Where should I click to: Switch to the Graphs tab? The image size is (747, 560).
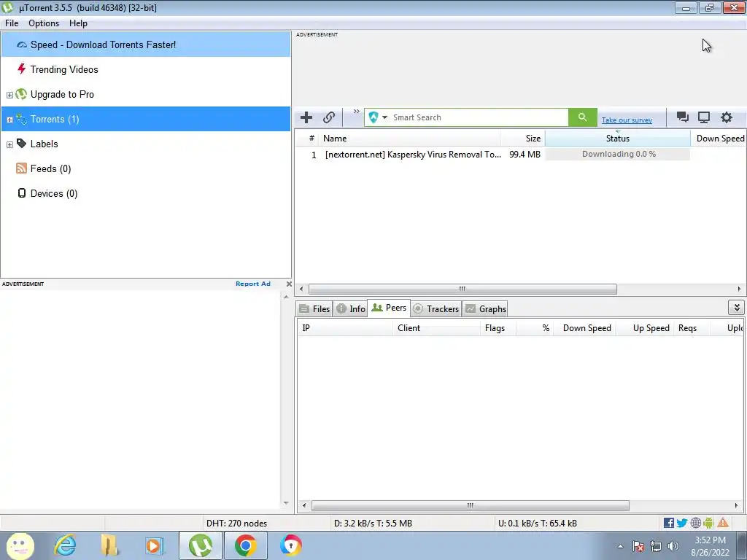click(485, 308)
